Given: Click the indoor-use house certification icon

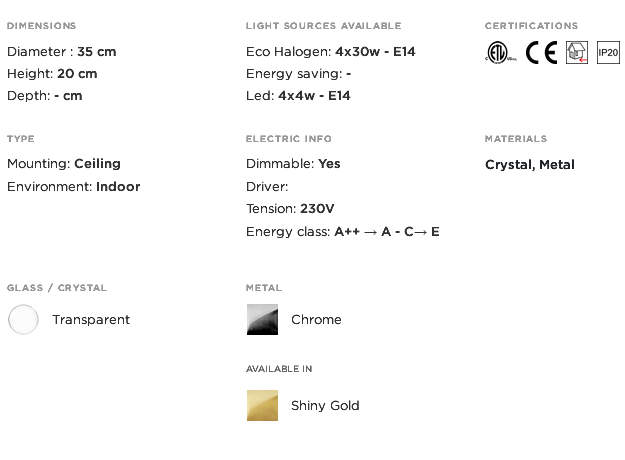Looking at the screenshot, I should (577, 52).
